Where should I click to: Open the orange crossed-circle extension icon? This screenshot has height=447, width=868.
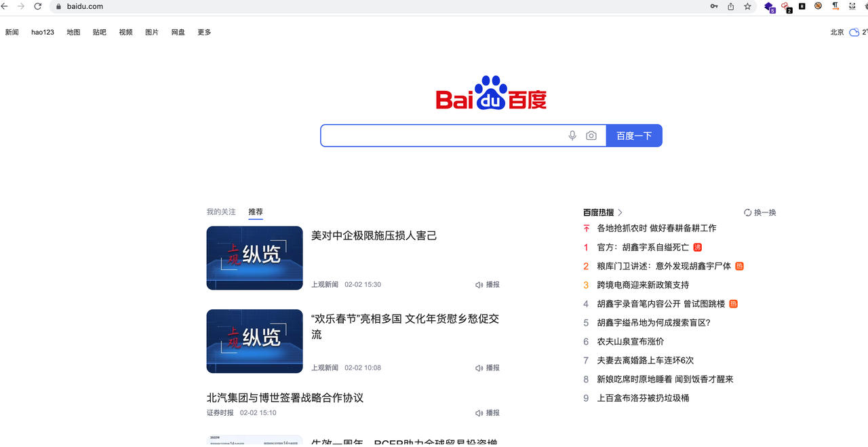(x=818, y=6)
